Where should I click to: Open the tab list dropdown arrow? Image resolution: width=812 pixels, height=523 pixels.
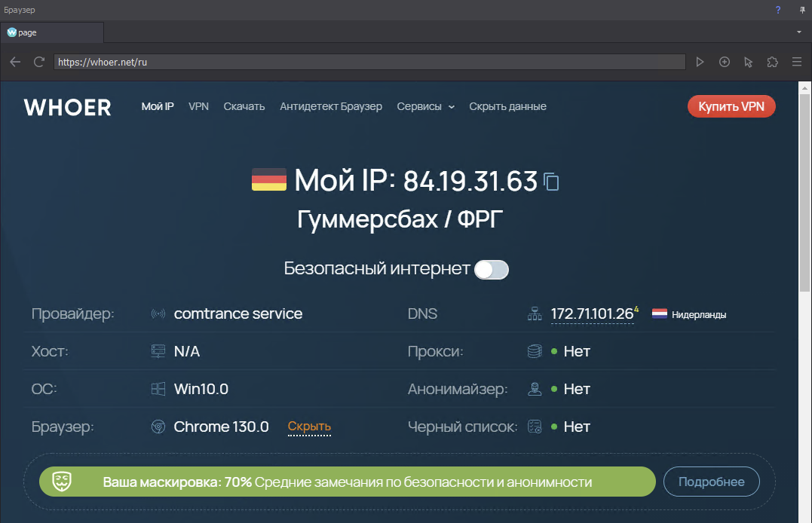coord(799,32)
